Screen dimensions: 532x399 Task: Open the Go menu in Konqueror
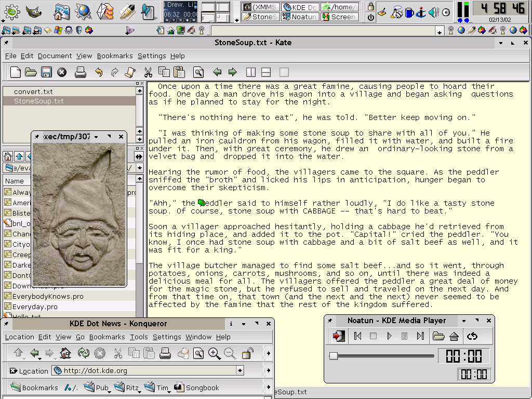pos(80,337)
